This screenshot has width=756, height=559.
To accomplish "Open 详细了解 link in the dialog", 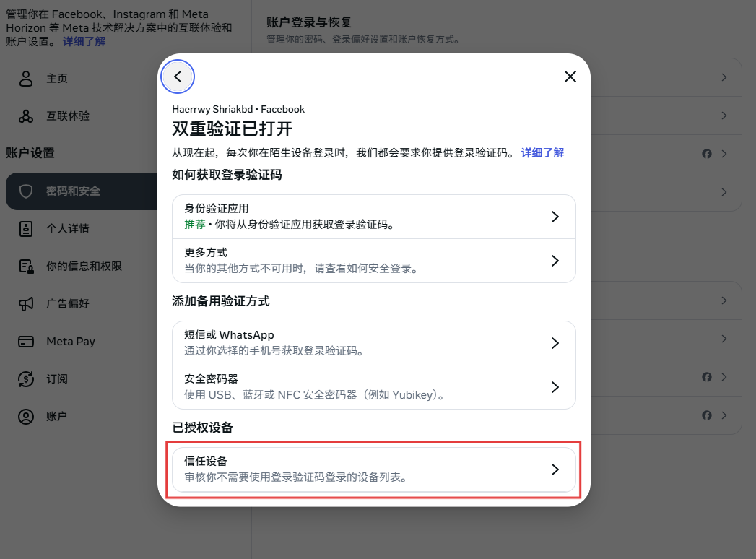I will 542,153.
